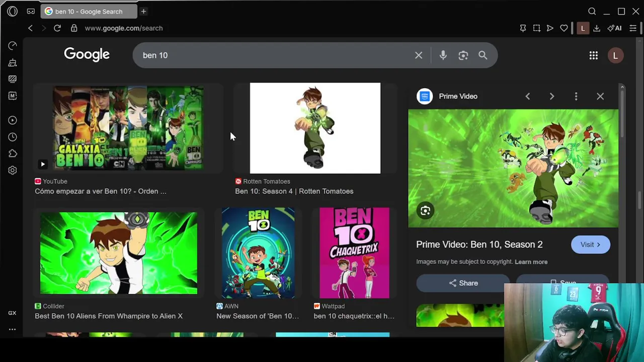This screenshot has width=644, height=362.
Task: Go back to the previous page
Action: point(30,28)
